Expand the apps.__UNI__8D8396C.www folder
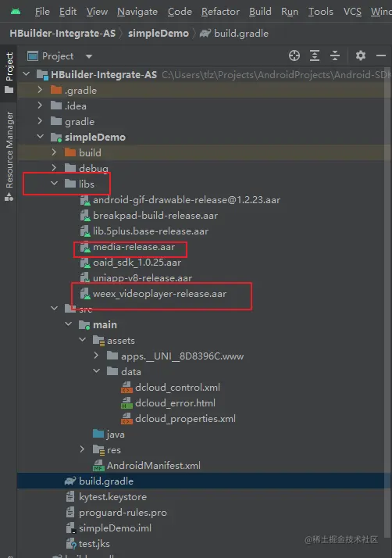 [96, 356]
